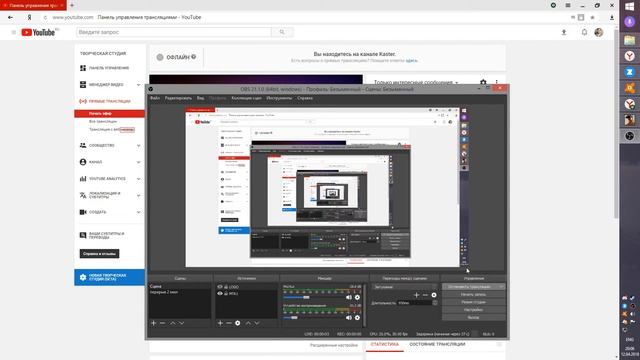
Task: Open OBS source properties gear
Action: point(238,323)
